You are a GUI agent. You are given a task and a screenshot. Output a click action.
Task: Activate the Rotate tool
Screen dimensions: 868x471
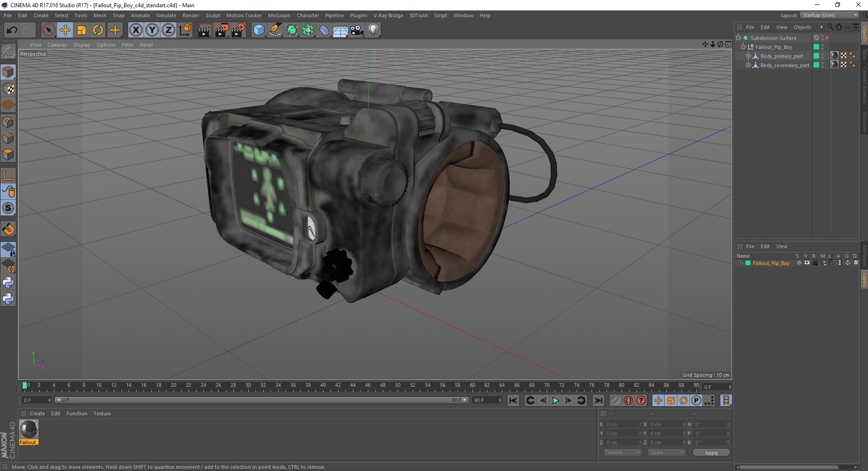tap(98, 30)
